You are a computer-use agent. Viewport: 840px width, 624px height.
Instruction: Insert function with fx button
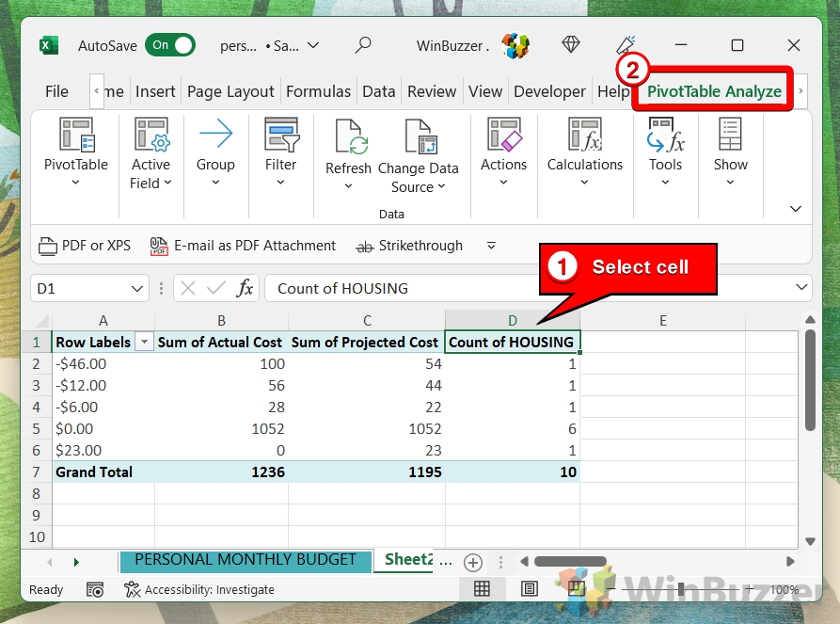pos(245,288)
